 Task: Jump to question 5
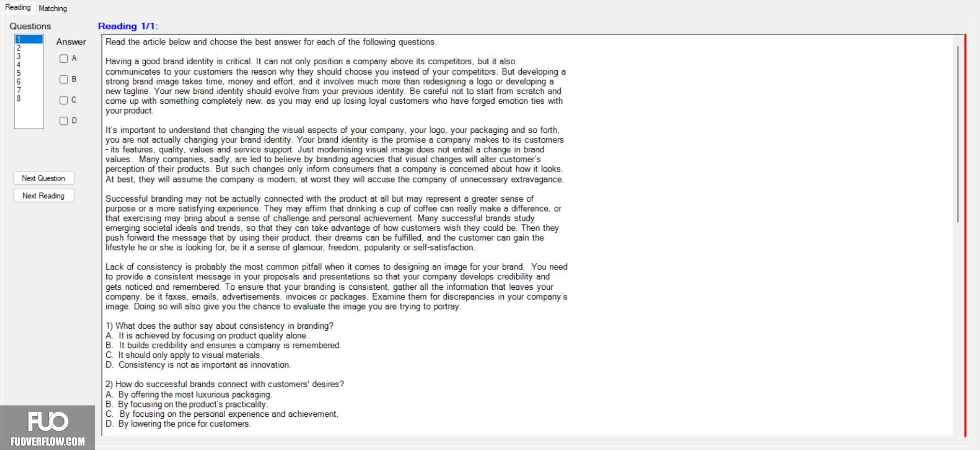(29, 73)
